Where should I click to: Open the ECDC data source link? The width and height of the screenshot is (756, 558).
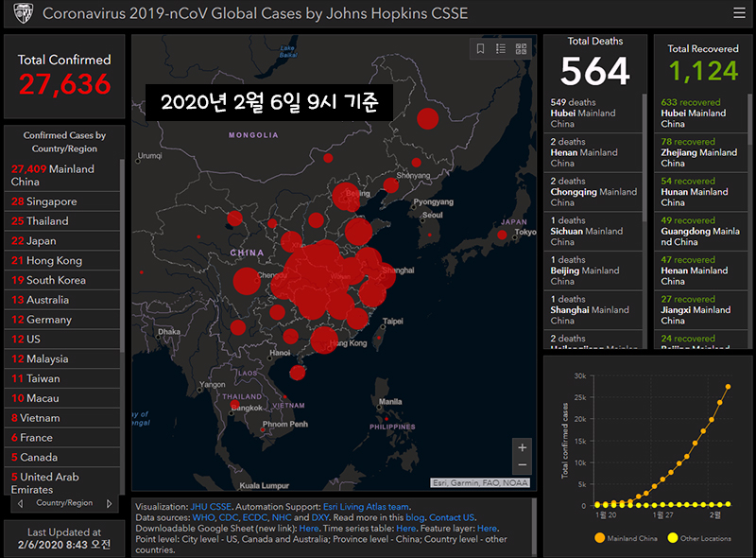pos(254,517)
